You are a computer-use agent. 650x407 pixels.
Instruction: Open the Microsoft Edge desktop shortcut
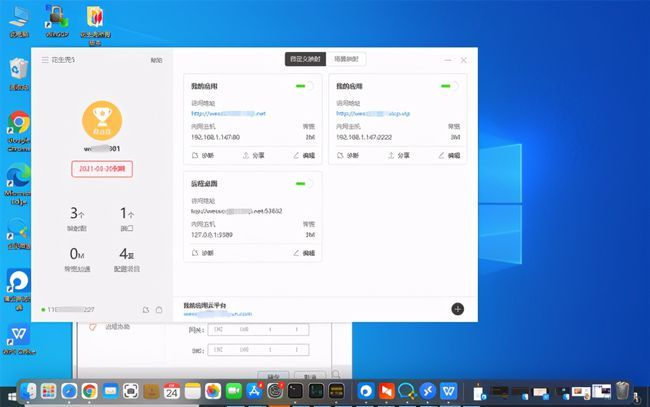coord(18,183)
